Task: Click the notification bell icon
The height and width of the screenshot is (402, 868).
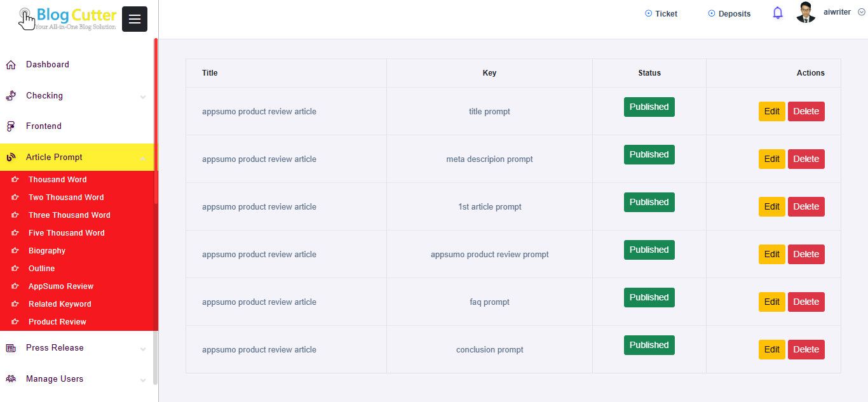Action: click(778, 13)
